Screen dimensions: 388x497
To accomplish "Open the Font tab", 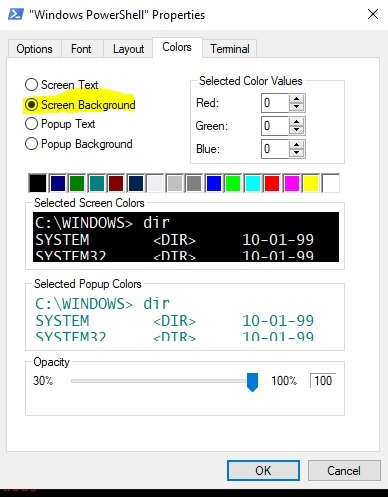I will [x=81, y=49].
